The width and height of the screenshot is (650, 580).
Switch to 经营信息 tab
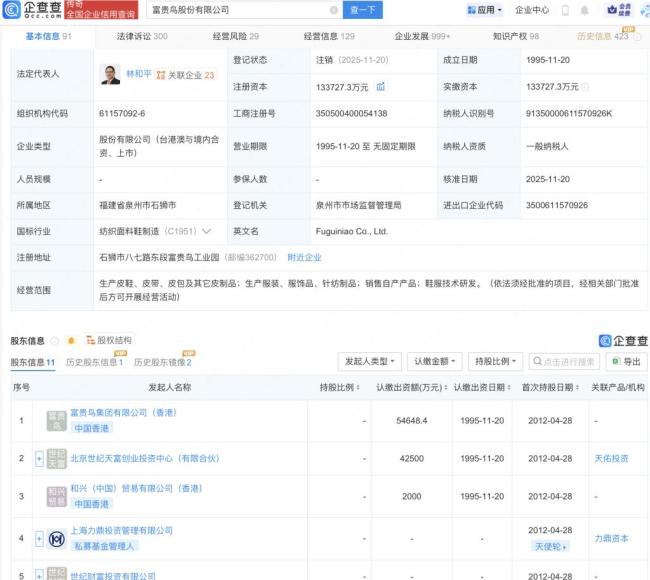pyautogui.click(x=329, y=36)
